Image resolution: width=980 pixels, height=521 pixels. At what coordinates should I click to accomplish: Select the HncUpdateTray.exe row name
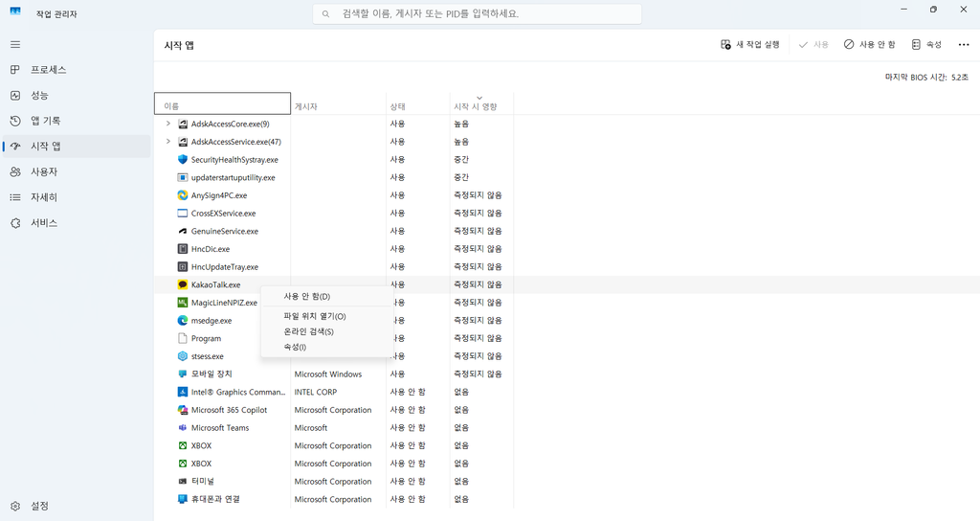click(225, 267)
